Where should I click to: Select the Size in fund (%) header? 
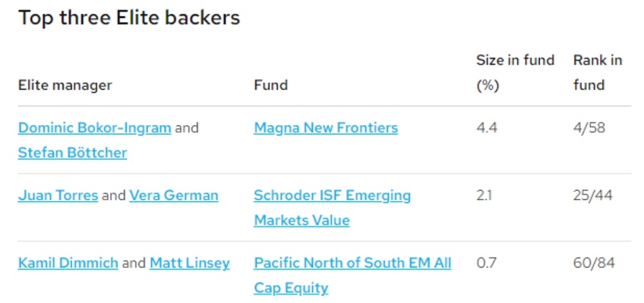point(515,73)
